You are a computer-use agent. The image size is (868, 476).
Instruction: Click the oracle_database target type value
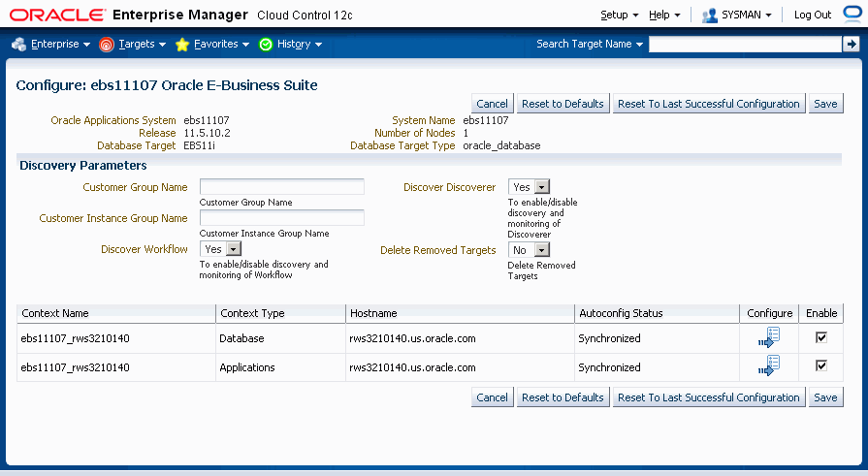tap(501, 145)
